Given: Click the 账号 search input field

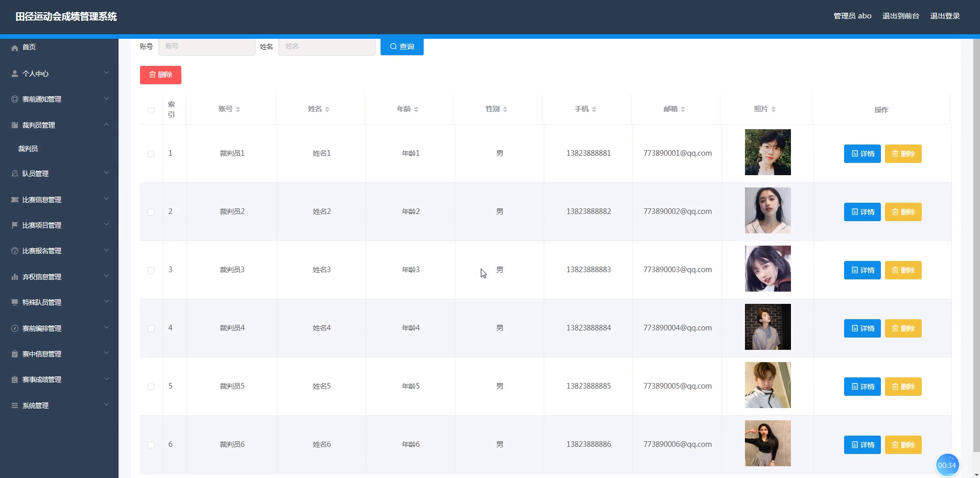Looking at the screenshot, I should [207, 46].
